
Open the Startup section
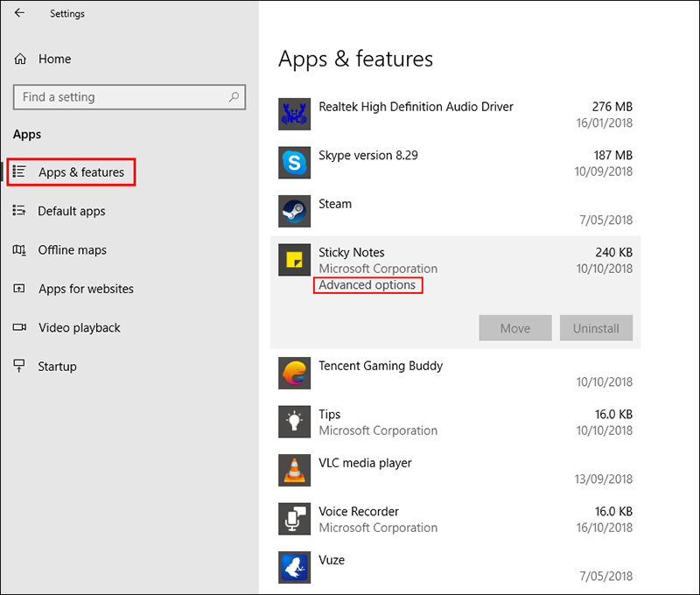[x=57, y=366]
